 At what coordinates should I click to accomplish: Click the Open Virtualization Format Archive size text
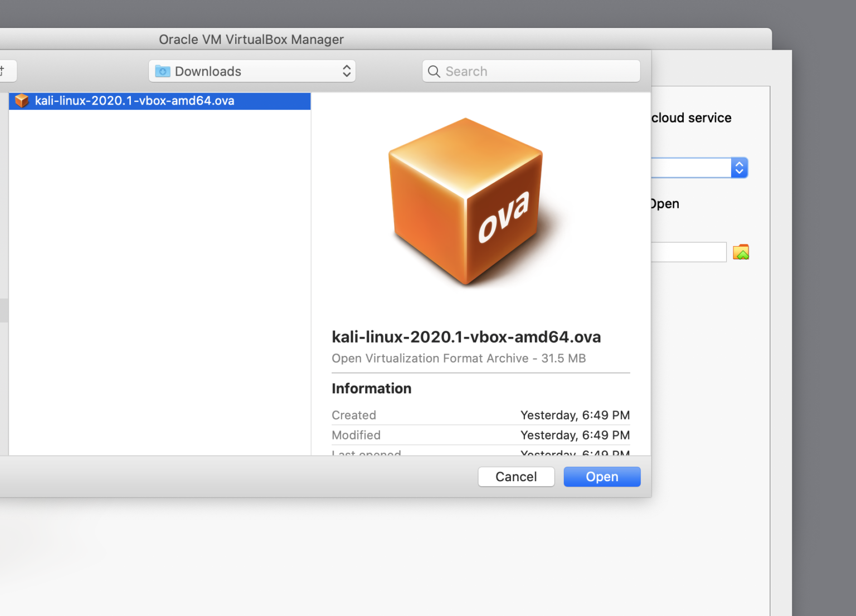tap(459, 358)
